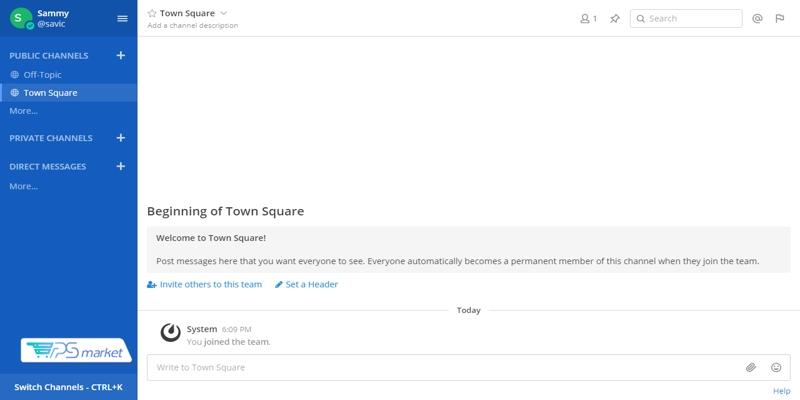Show more public channels
Viewport: 800px width, 400px height.
pos(24,111)
